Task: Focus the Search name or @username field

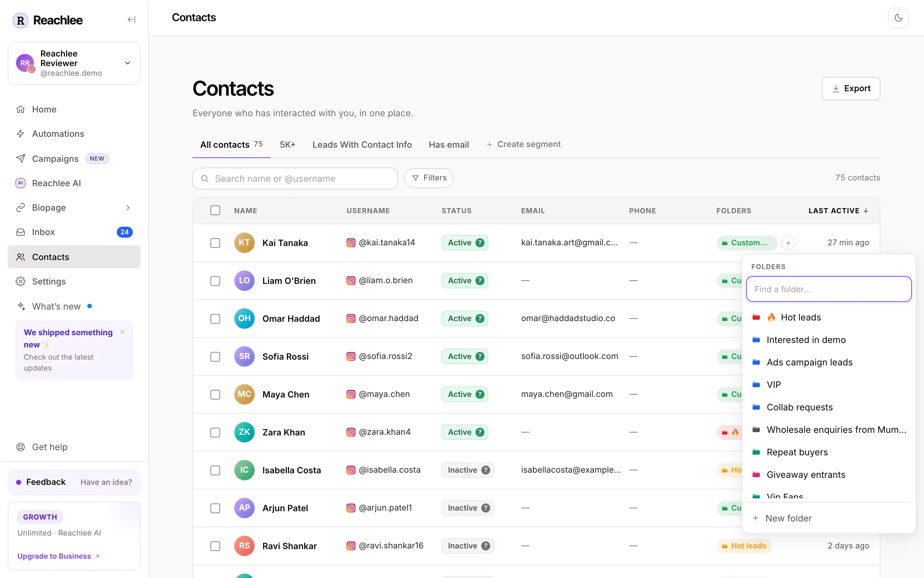Action: coord(295,179)
